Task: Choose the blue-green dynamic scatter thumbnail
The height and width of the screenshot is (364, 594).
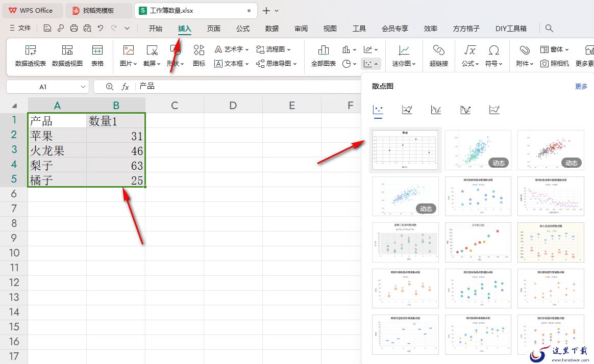Action: click(x=478, y=150)
